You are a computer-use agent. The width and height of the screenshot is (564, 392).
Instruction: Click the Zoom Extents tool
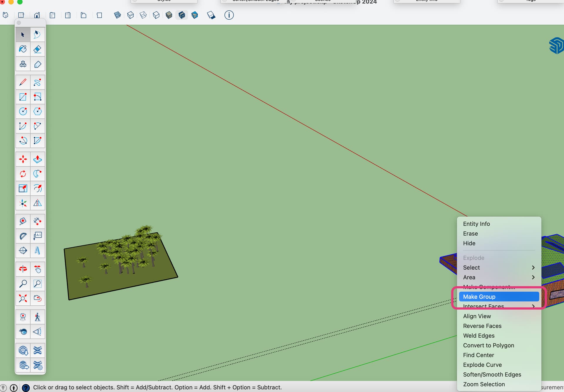pyautogui.click(x=23, y=298)
